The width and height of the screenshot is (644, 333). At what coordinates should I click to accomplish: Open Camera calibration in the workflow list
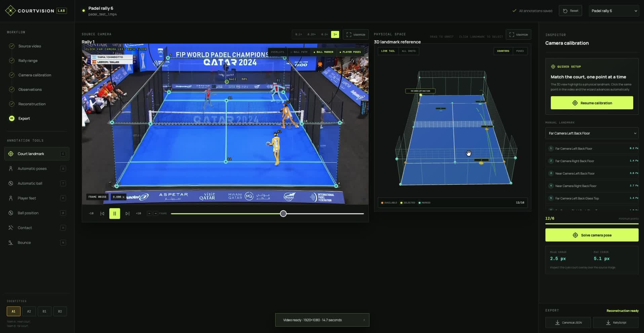coord(35,75)
